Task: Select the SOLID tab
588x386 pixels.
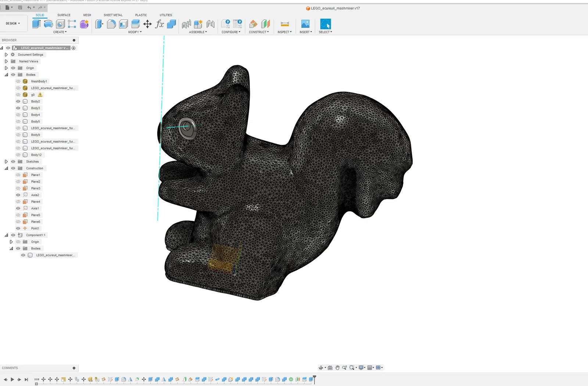Action: (x=40, y=15)
